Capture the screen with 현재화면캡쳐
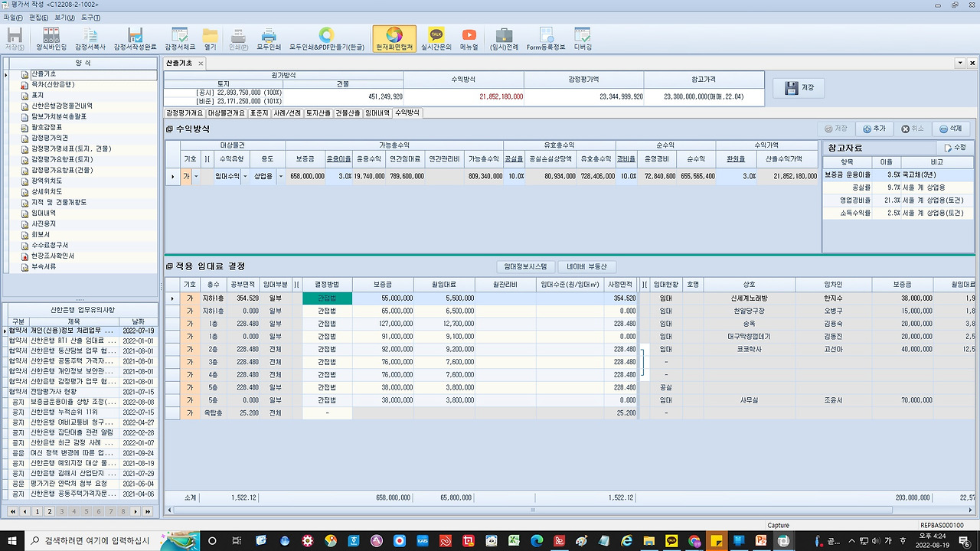Viewport: 980px width, 551px height. click(x=394, y=39)
